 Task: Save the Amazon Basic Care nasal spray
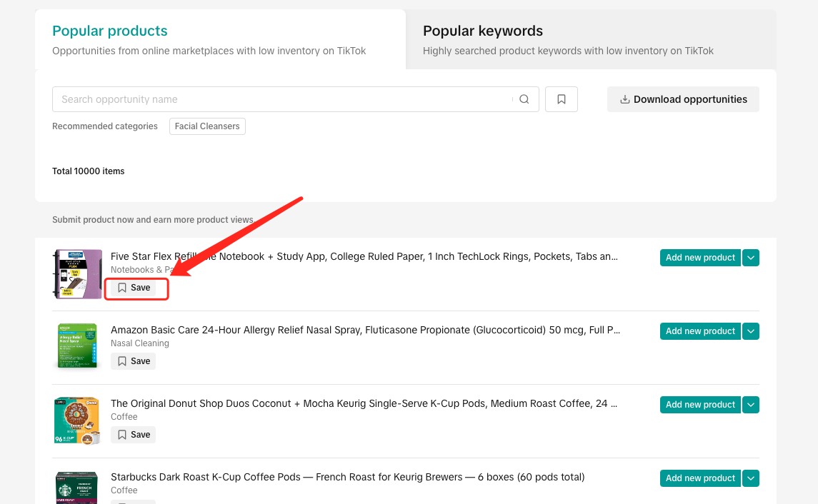[x=134, y=361]
